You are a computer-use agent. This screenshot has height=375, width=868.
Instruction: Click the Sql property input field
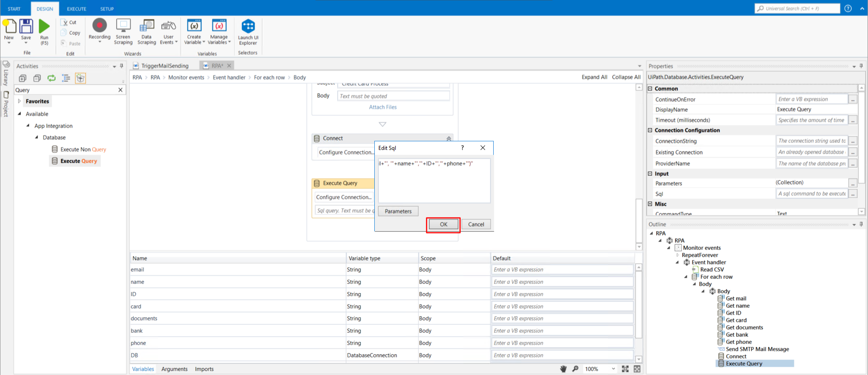click(x=811, y=194)
